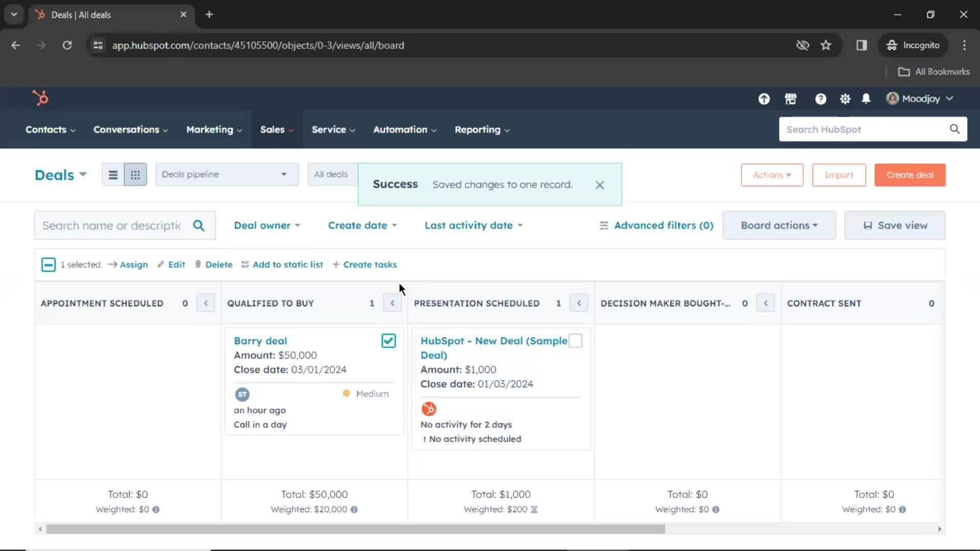Image resolution: width=980 pixels, height=551 pixels.
Task: Close the Success notification banner
Action: click(599, 184)
